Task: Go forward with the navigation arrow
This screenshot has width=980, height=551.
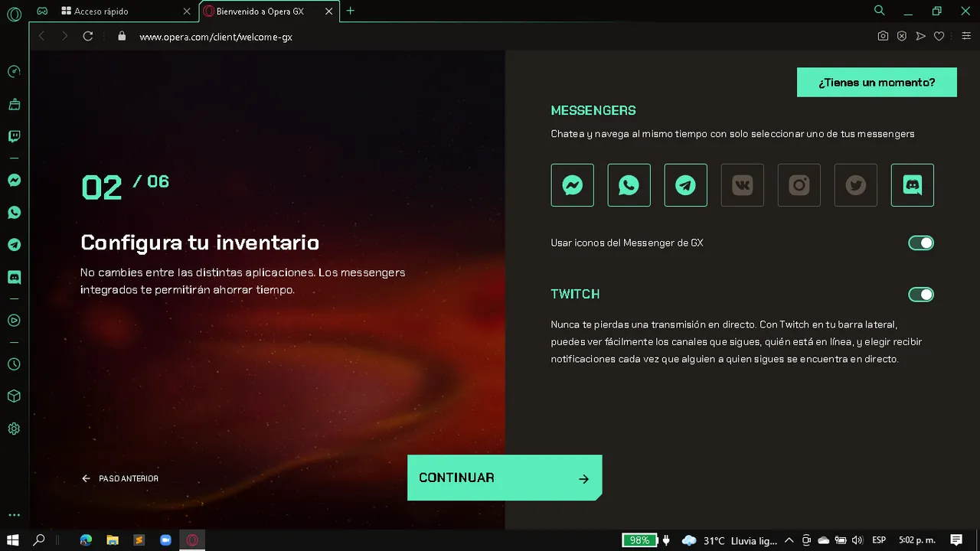Action: [x=64, y=36]
